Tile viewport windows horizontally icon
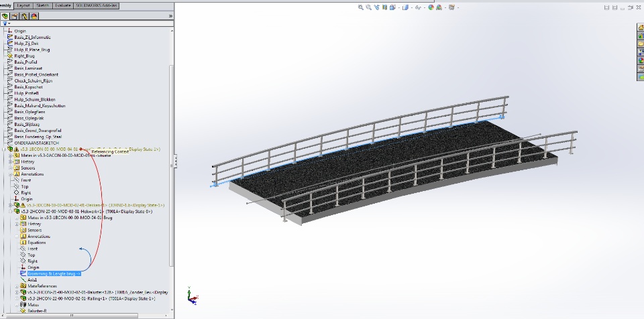The width and height of the screenshot is (644, 319). [606, 7]
